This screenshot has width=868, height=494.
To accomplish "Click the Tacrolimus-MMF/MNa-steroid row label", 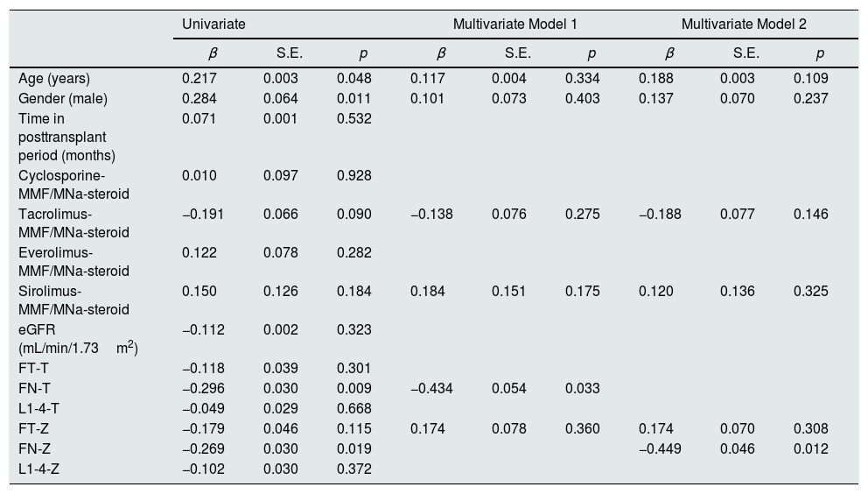I will (73, 222).
